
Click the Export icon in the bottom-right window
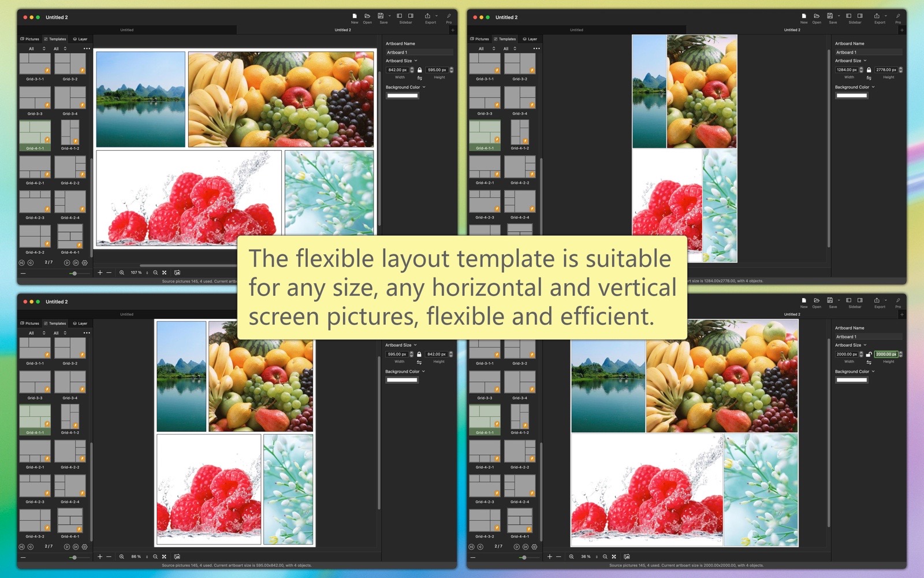877,301
